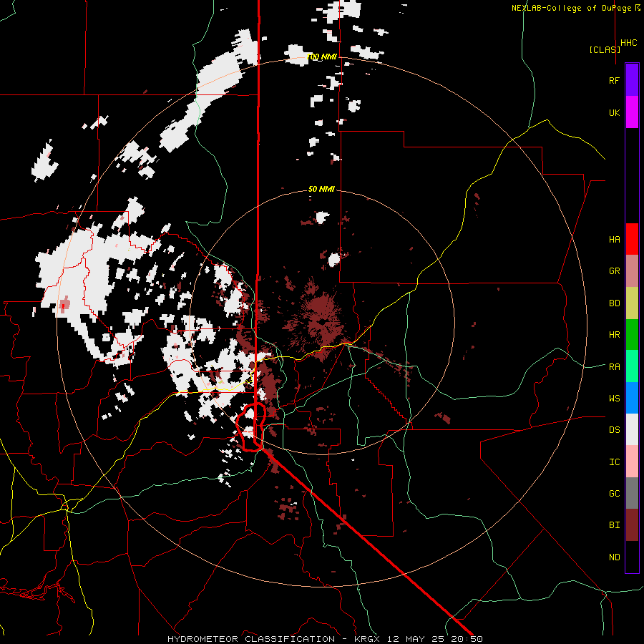The image size is (644, 644).
Task: Click the HR green legend swatch
Action: click(632, 335)
